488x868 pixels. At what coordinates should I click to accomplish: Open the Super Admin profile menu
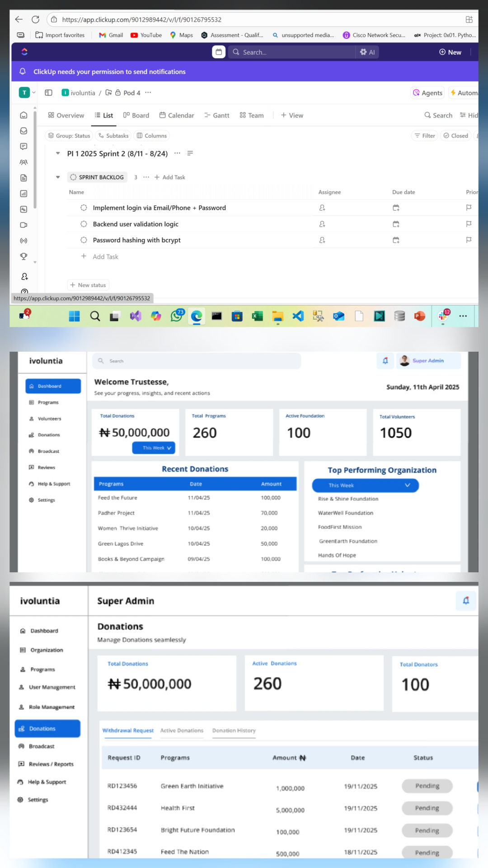click(x=428, y=361)
